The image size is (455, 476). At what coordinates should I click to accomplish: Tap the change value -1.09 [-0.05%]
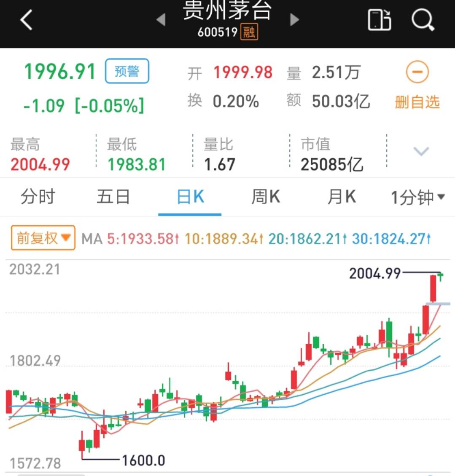click(83, 106)
